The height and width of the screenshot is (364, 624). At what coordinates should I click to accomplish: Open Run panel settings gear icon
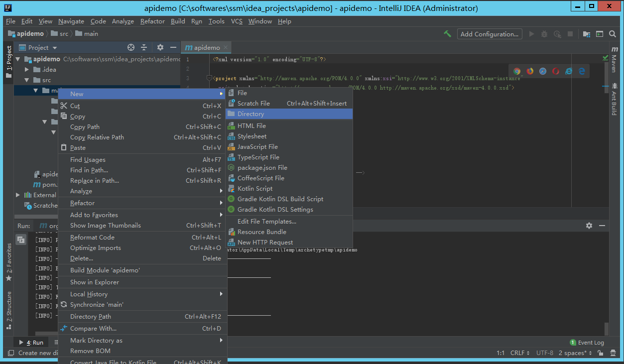589,226
